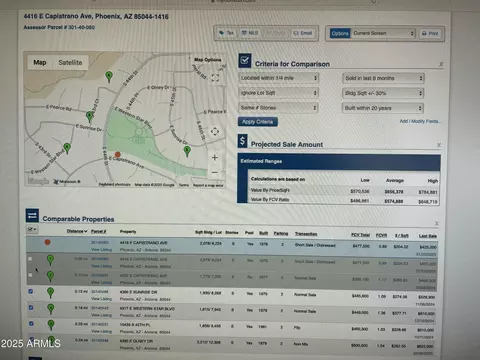Close the Criteria for Comparison panel

441,64
